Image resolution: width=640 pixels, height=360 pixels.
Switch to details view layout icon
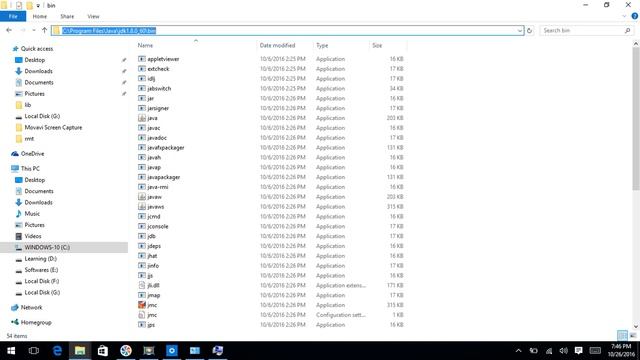pyautogui.click(x=622, y=336)
